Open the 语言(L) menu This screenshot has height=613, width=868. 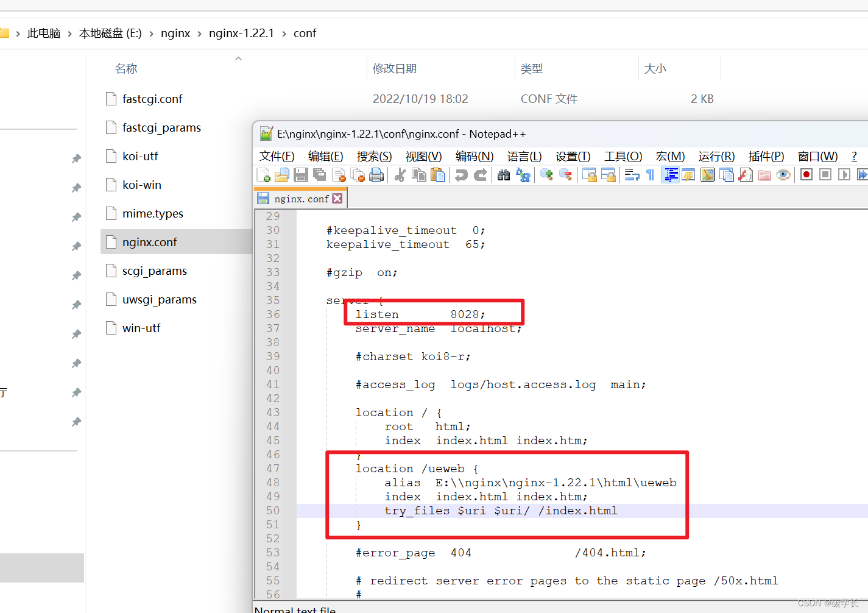tap(524, 157)
